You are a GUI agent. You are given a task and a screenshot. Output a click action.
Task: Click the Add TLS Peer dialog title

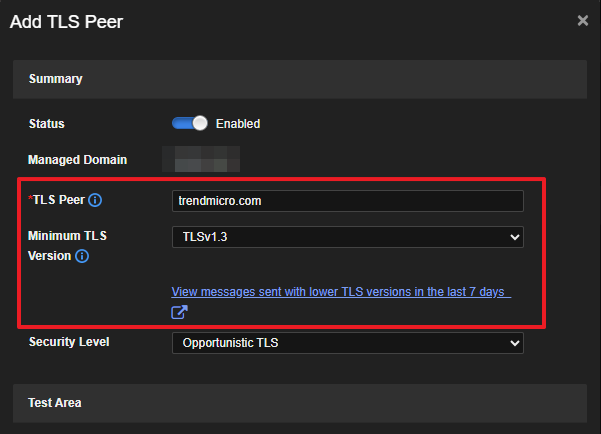pos(66,21)
